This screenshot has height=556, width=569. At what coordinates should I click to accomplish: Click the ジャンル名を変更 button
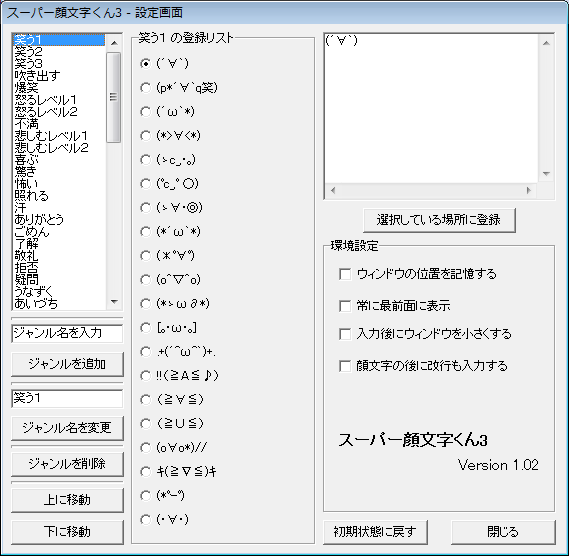click(67, 428)
